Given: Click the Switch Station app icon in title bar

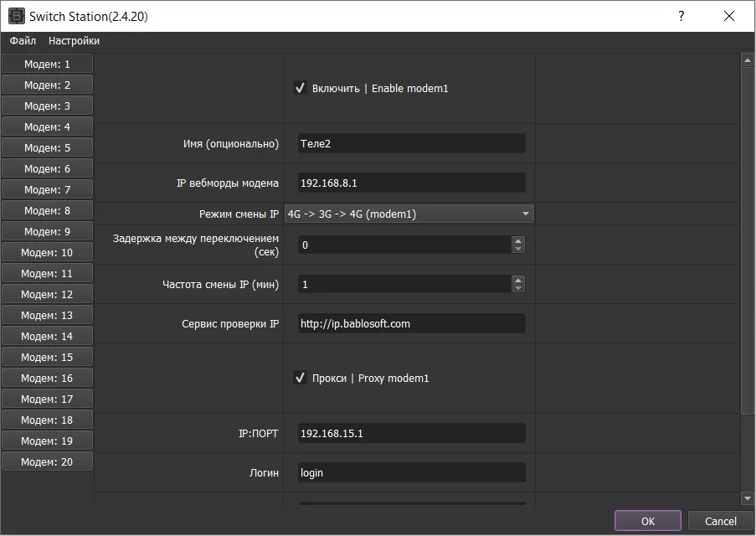Looking at the screenshot, I should click(x=17, y=16).
